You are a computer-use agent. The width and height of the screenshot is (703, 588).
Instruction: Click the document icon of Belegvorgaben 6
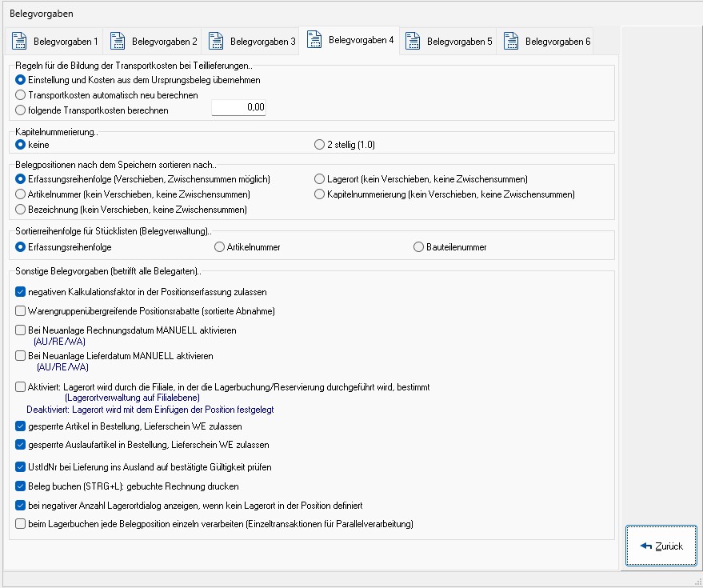click(x=511, y=41)
